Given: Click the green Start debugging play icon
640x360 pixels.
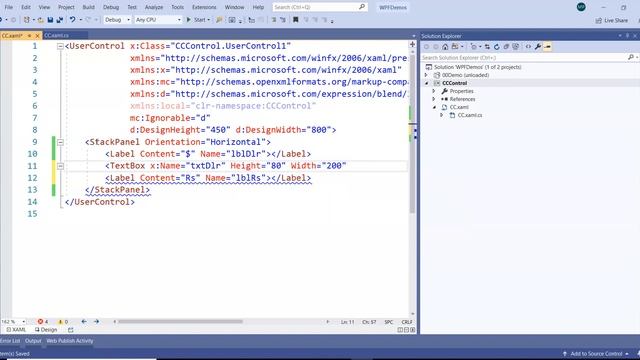Looking at the screenshot, I should (189, 20).
